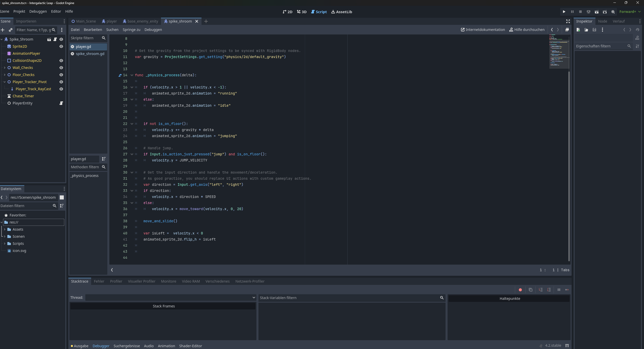
Task: Switch to the base_enemy_enity scene tab
Action: tap(140, 21)
